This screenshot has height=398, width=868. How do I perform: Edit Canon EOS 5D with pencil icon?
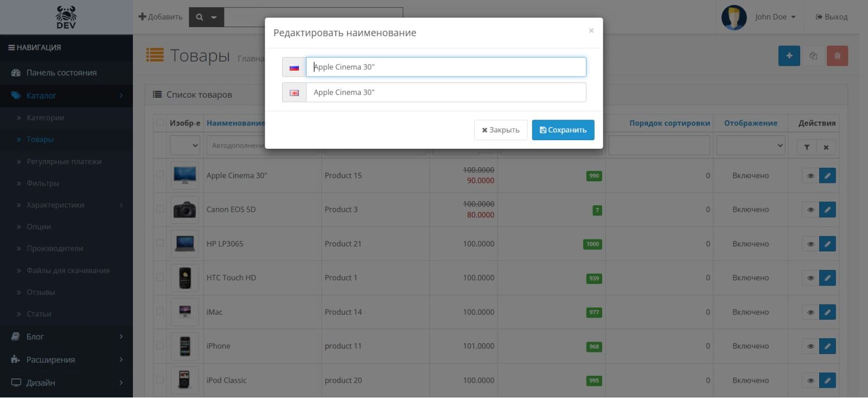click(827, 210)
